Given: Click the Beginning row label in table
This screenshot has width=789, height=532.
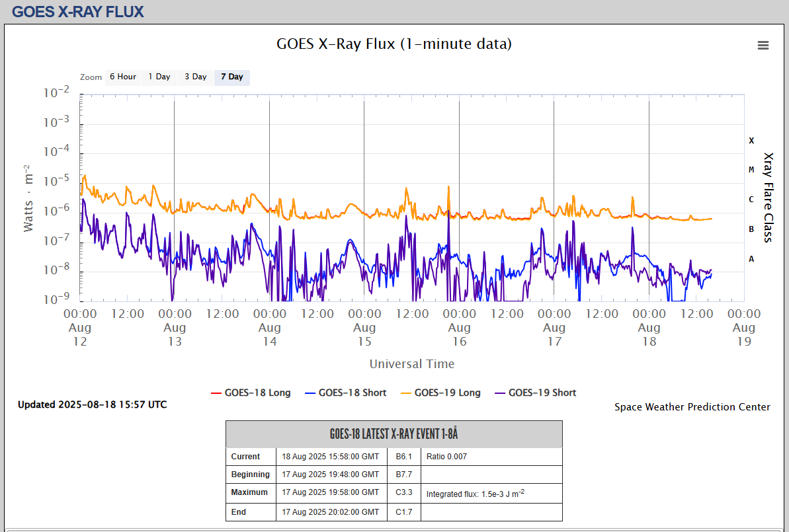Looking at the screenshot, I should [x=251, y=475].
